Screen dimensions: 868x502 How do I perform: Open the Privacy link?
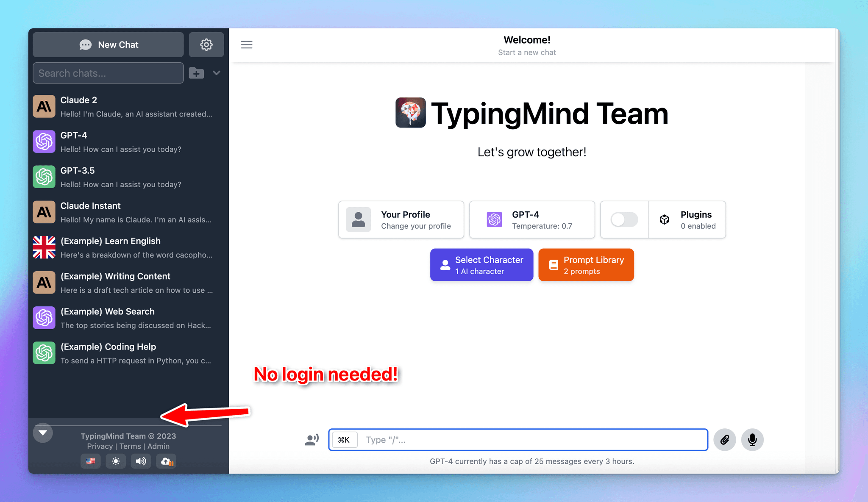pyautogui.click(x=100, y=446)
